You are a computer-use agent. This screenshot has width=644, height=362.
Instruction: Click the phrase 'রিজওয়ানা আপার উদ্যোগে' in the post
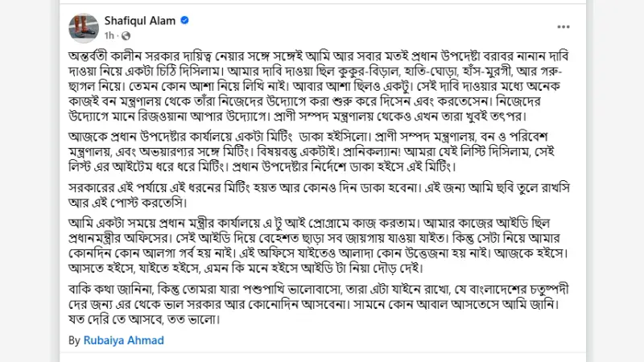point(204,116)
